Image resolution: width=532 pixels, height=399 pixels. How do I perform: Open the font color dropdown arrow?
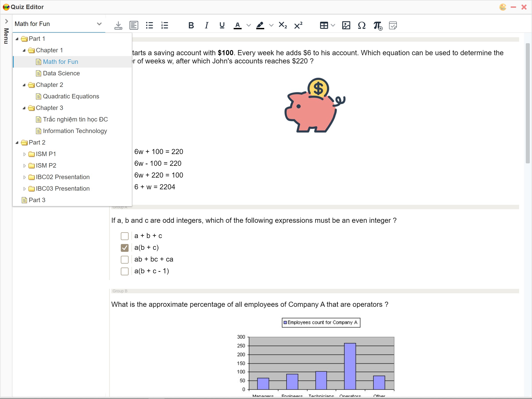[249, 25]
